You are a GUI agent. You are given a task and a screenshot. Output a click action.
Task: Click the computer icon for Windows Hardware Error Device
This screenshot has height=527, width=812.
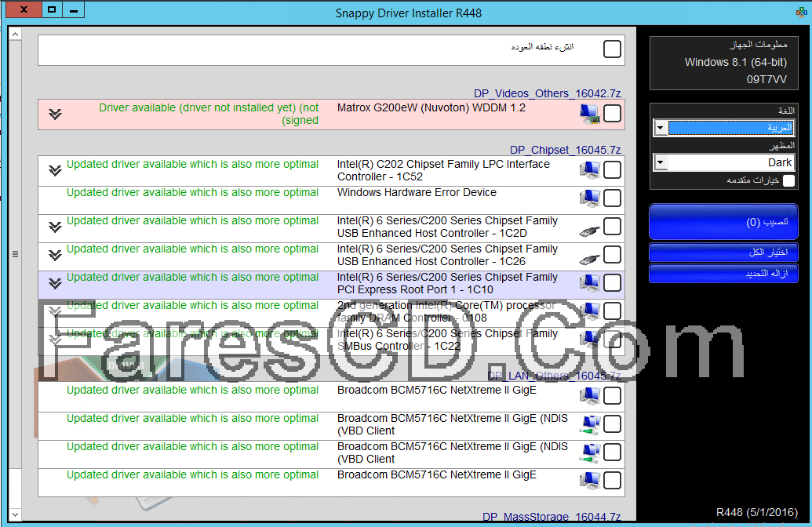(x=589, y=198)
